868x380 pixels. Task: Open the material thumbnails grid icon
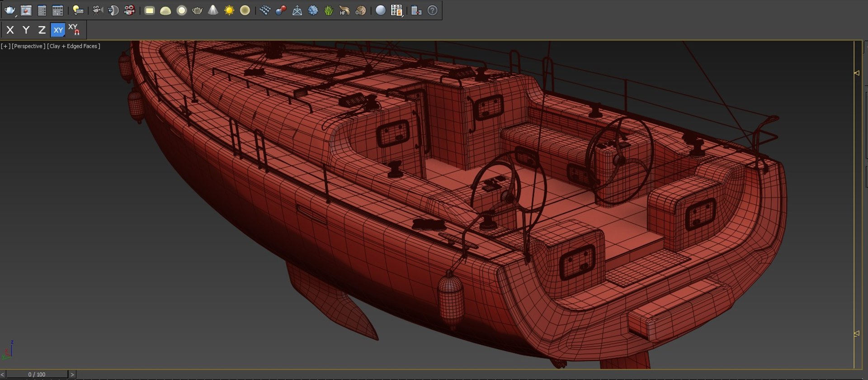[x=396, y=10]
